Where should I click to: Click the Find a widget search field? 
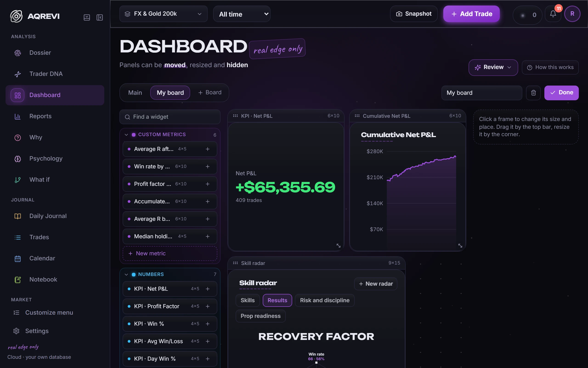pos(170,117)
